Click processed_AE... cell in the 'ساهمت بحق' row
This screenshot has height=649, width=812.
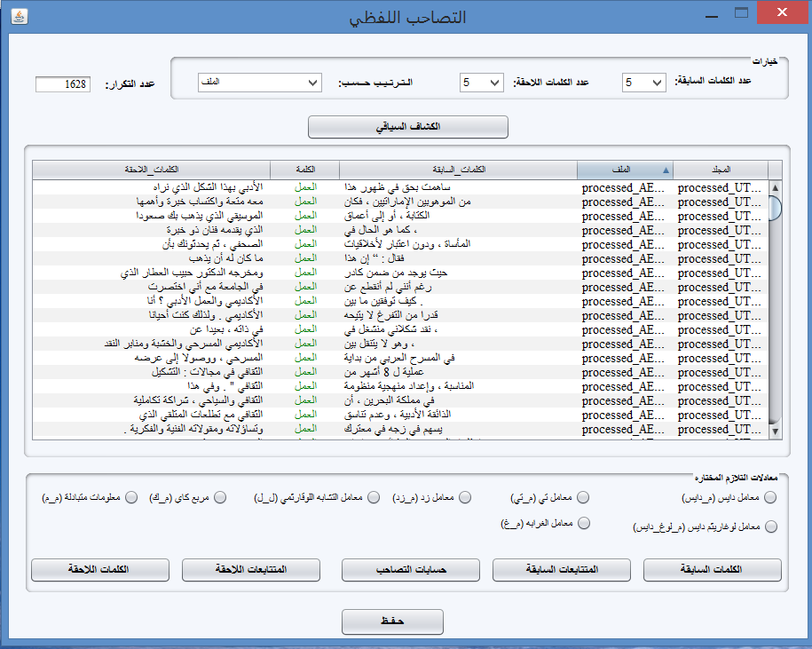[625, 187]
